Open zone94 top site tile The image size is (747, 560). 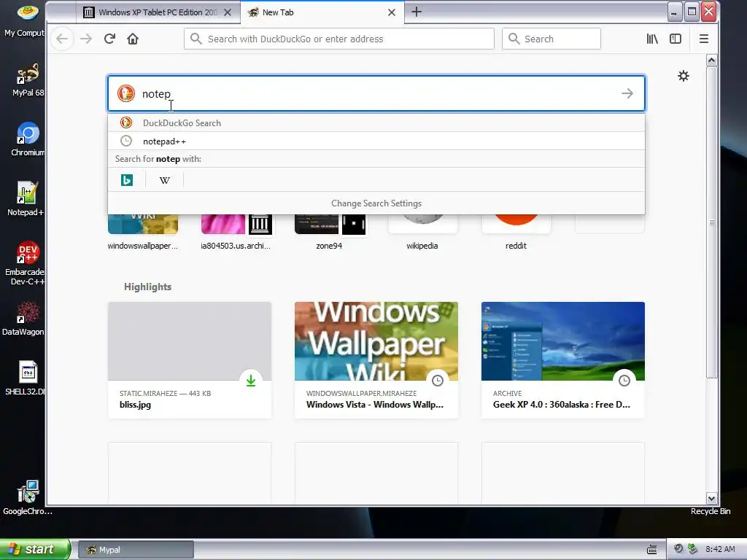click(329, 233)
